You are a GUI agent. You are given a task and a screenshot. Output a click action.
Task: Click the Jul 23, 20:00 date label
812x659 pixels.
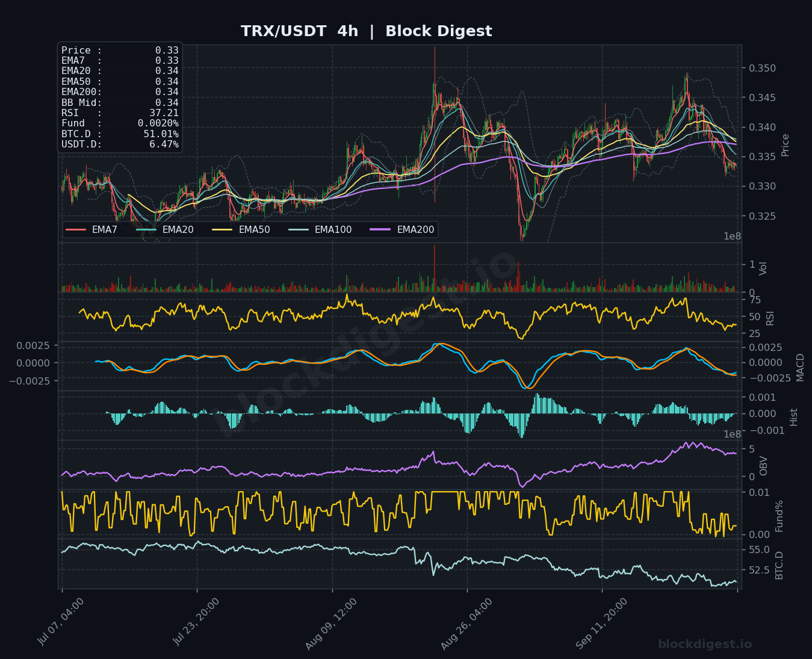pos(196,622)
